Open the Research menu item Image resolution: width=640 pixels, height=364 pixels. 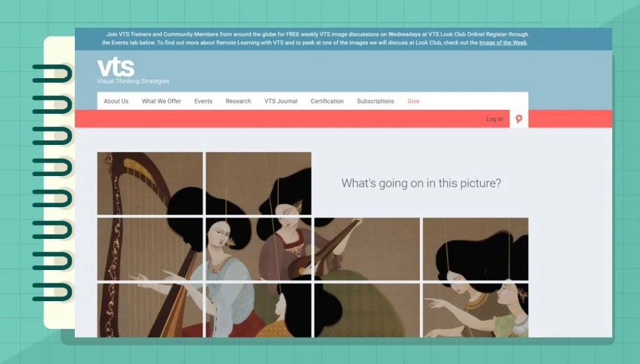[239, 101]
